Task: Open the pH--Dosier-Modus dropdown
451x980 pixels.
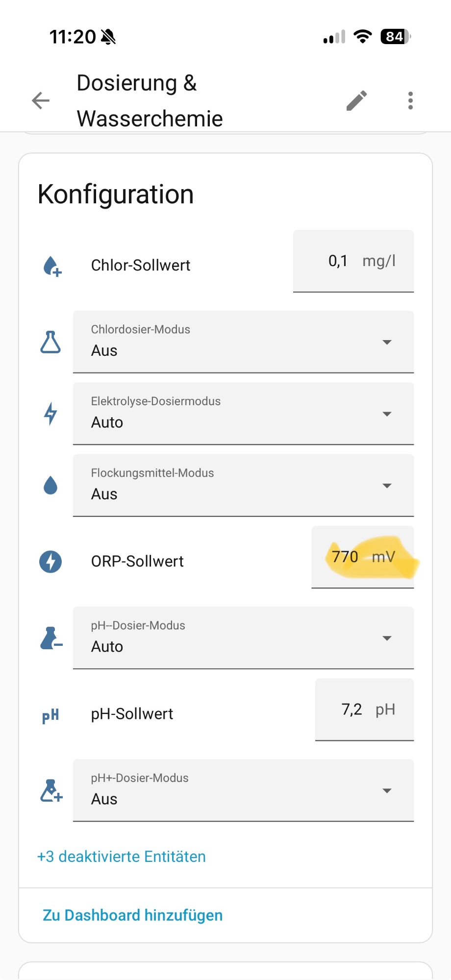Action: (x=243, y=638)
